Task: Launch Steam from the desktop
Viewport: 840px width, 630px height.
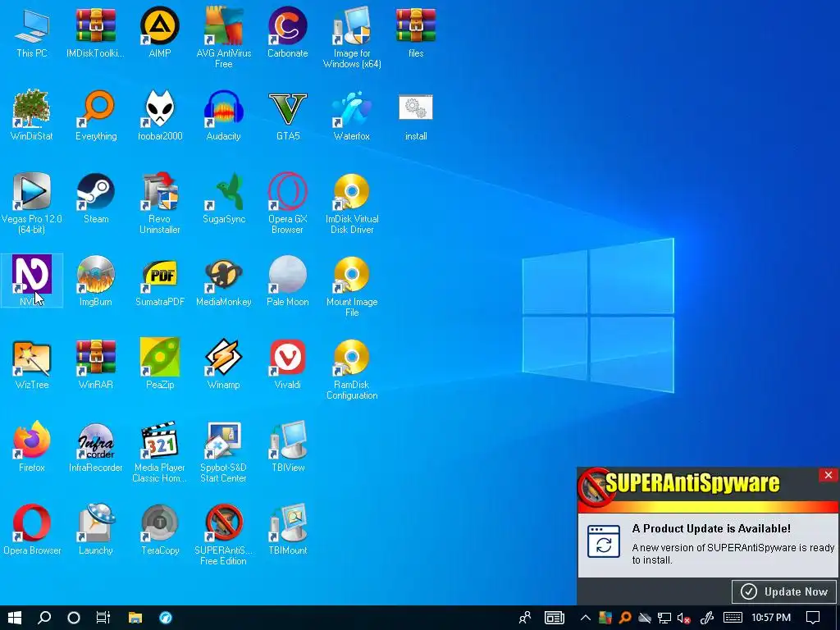Action: [96, 199]
